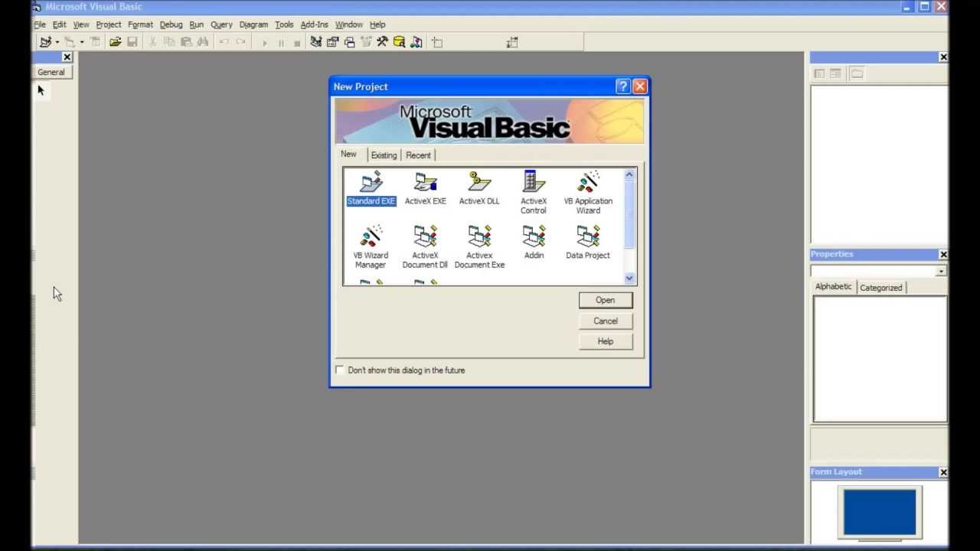Open the Add-Ins menu
This screenshot has width=980, height=551.
pyautogui.click(x=314, y=24)
